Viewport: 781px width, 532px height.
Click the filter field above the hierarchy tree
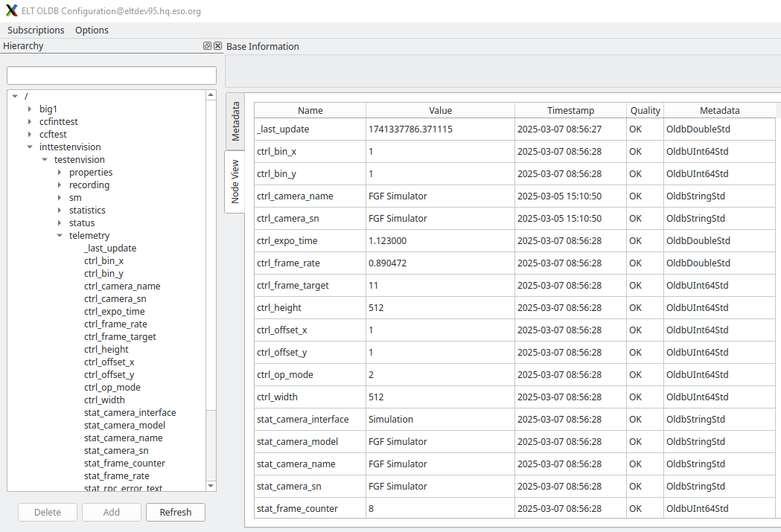111,75
